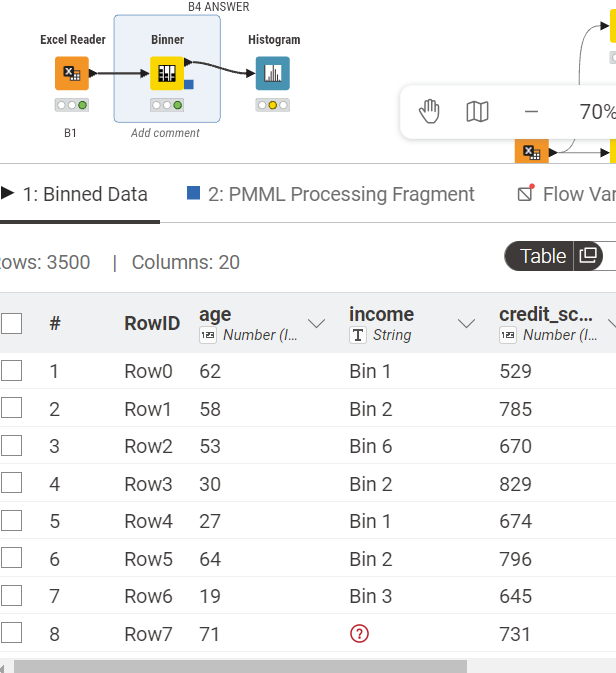Viewport: 616px width, 673px height.
Task: Open the income column dropdown arrow
Action: [466, 323]
